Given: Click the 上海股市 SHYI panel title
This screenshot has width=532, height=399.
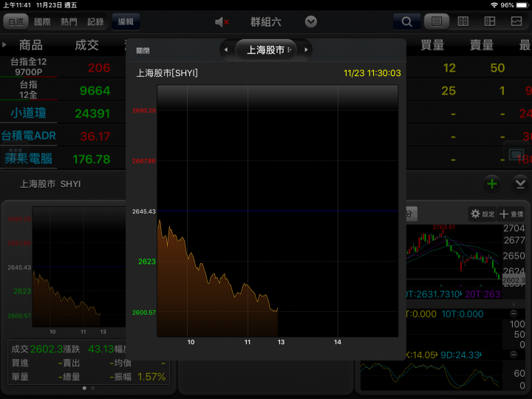Looking at the screenshot, I should (x=50, y=184).
